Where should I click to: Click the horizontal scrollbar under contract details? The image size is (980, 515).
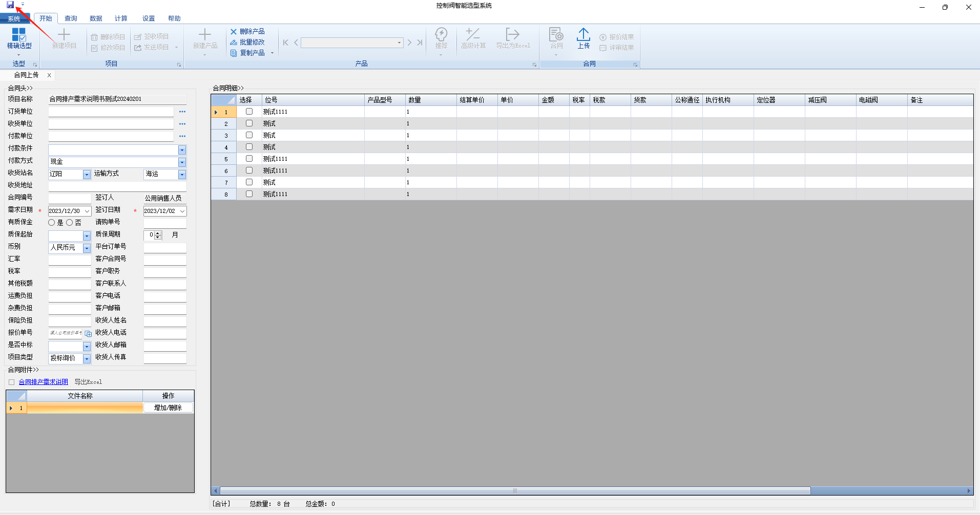(x=515, y=490)
